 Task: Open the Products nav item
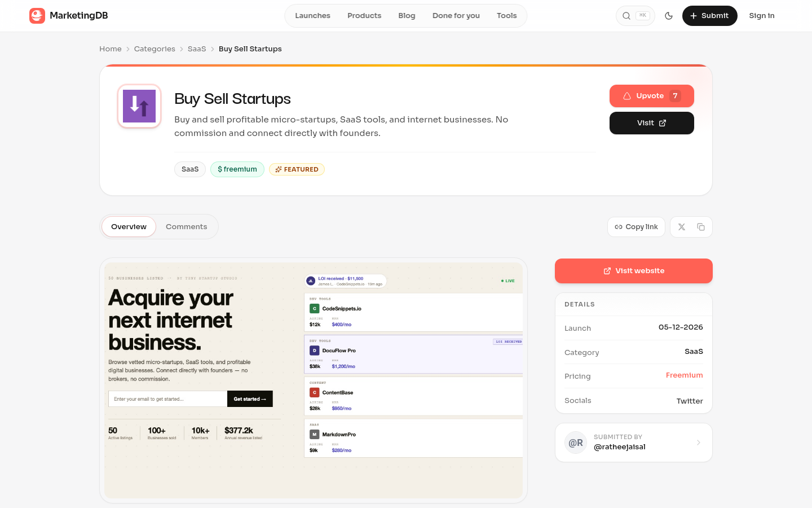[x=364, y=16]
